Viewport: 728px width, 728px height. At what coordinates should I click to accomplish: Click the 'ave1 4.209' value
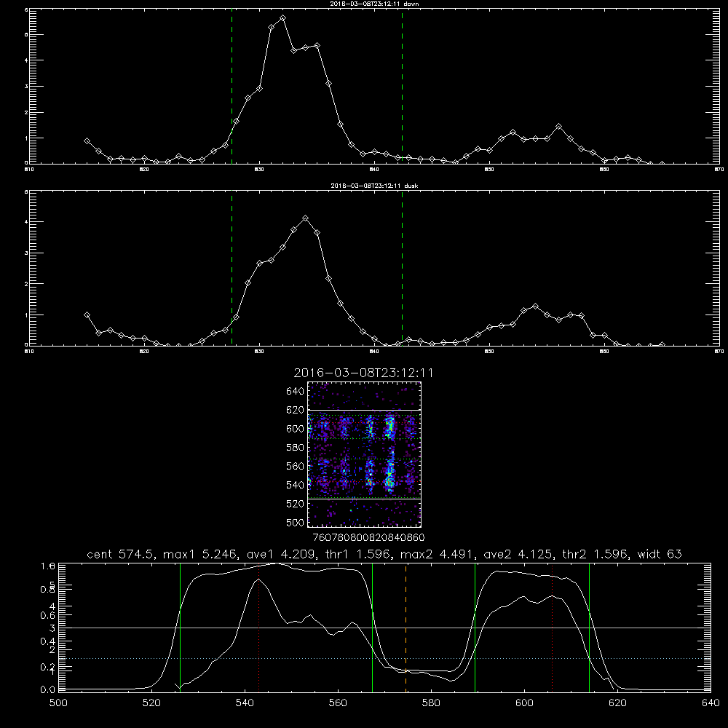coord(281,554)
